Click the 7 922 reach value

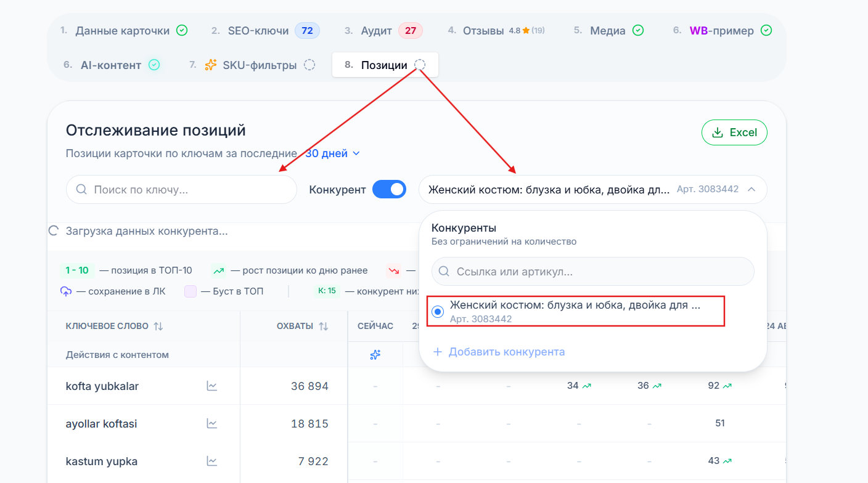coord(313,461)
